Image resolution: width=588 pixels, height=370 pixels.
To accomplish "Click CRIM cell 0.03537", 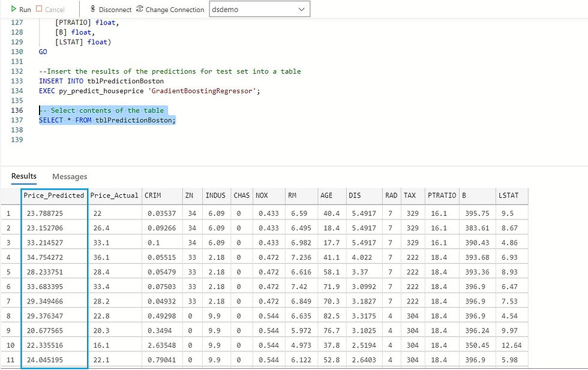I will tap(163, 213).
